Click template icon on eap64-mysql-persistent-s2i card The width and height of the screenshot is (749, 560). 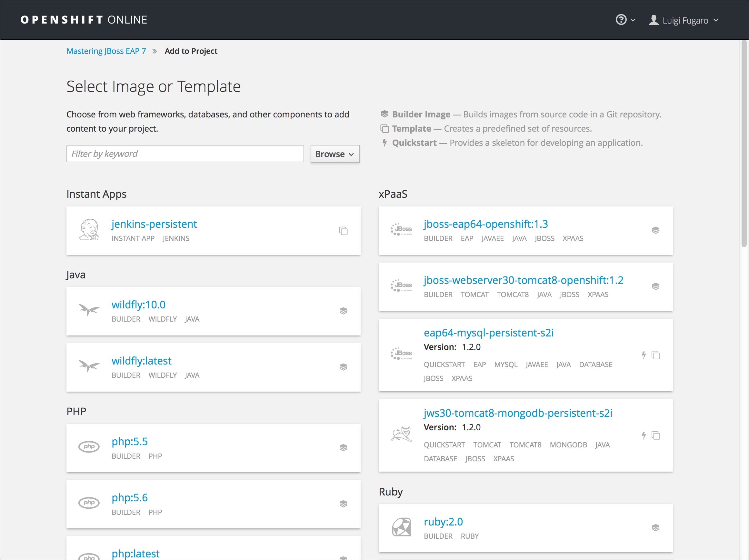click(656, 355)
